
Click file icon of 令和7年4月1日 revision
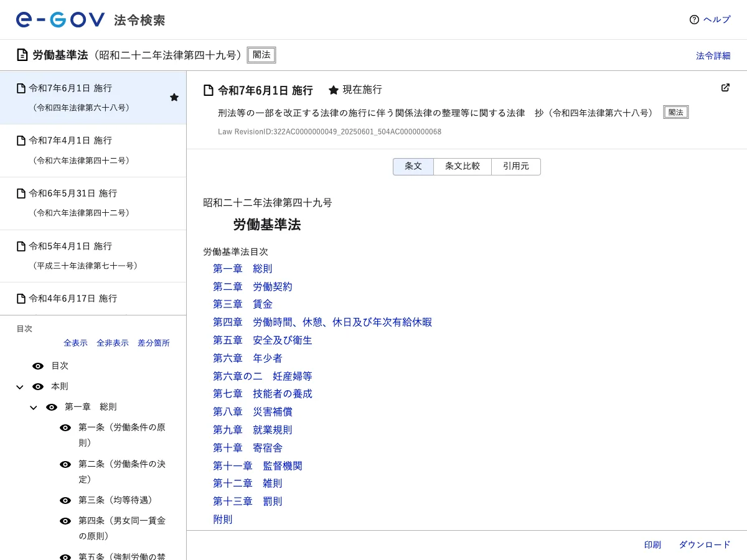(21, 141)
